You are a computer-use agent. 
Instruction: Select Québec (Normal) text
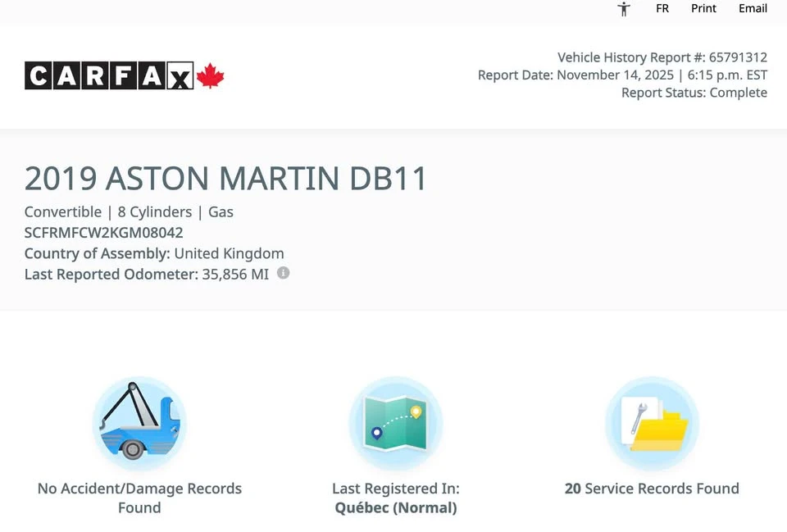click(395, 508)
